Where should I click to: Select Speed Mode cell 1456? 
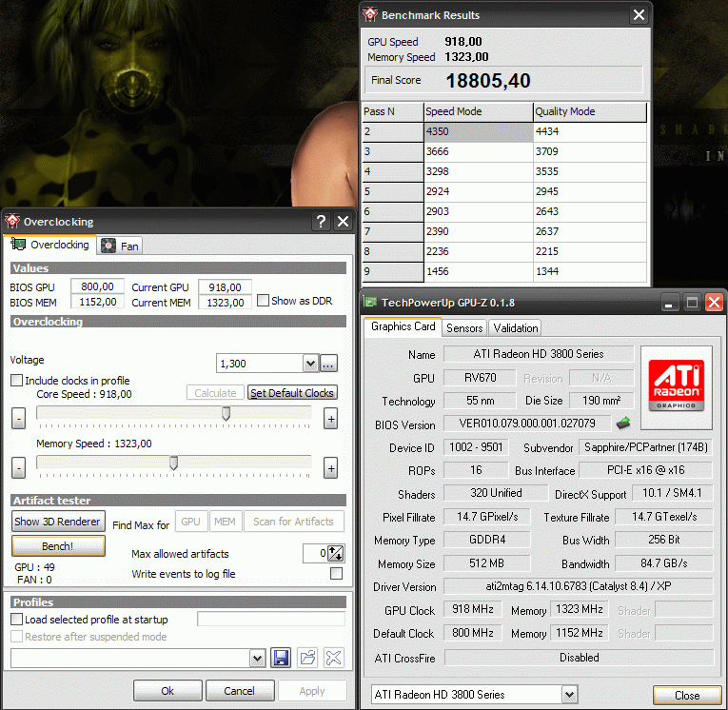click(x=479, y=271)
